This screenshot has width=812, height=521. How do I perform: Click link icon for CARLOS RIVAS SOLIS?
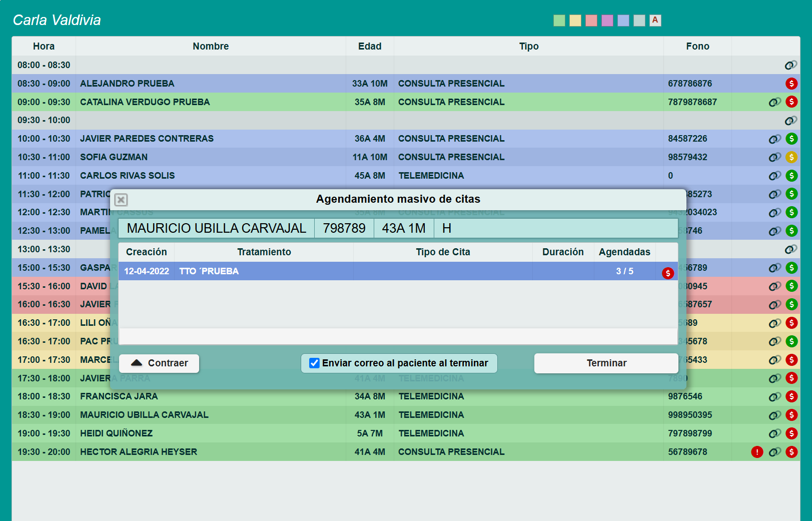(775, 176)
